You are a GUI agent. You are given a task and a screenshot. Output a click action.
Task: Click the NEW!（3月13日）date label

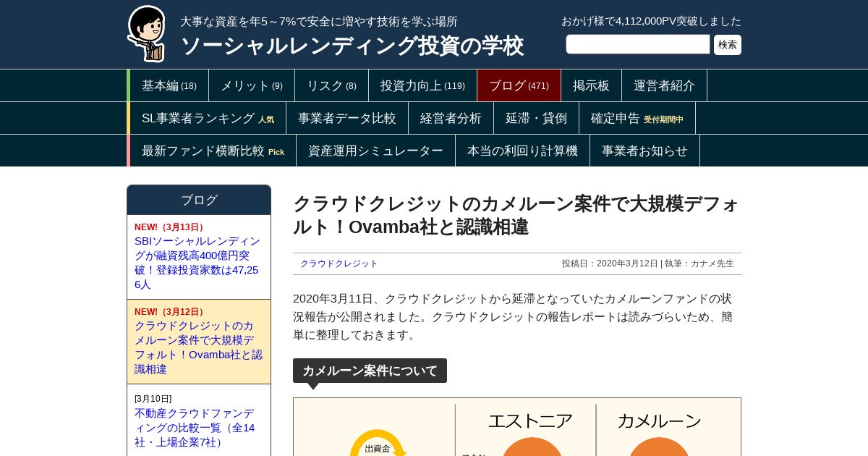(x=171, y=227)
